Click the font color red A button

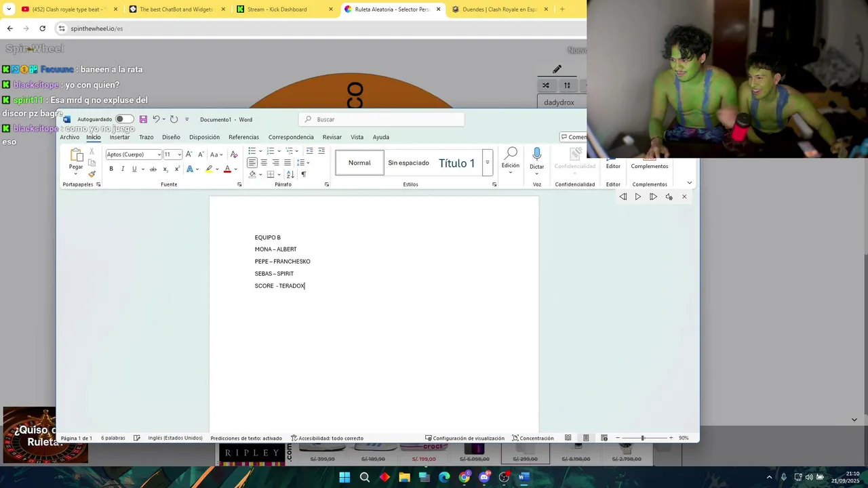click(x=227, y=169)
